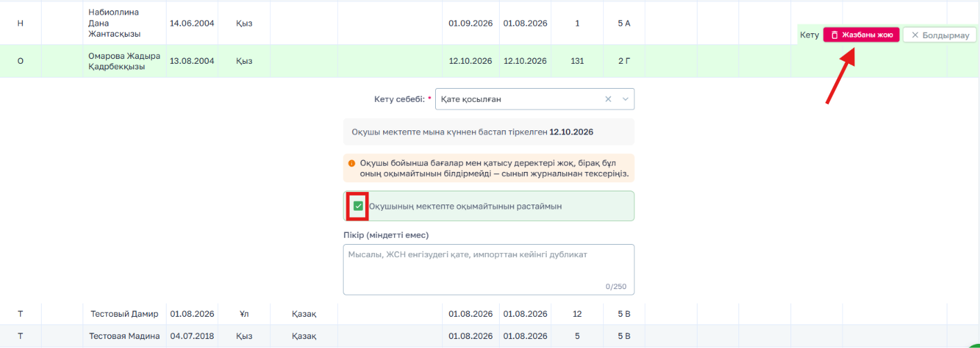Click number '131' in Омарова row

tap(577, 61)
